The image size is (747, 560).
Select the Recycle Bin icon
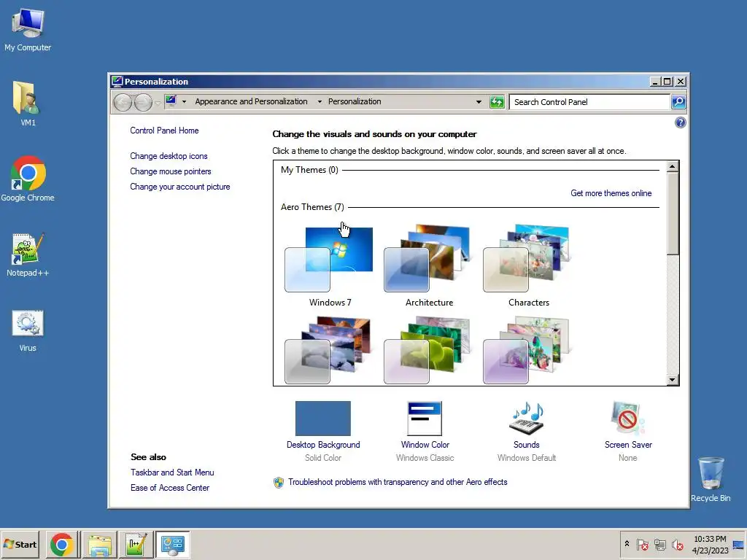point(711,479)
